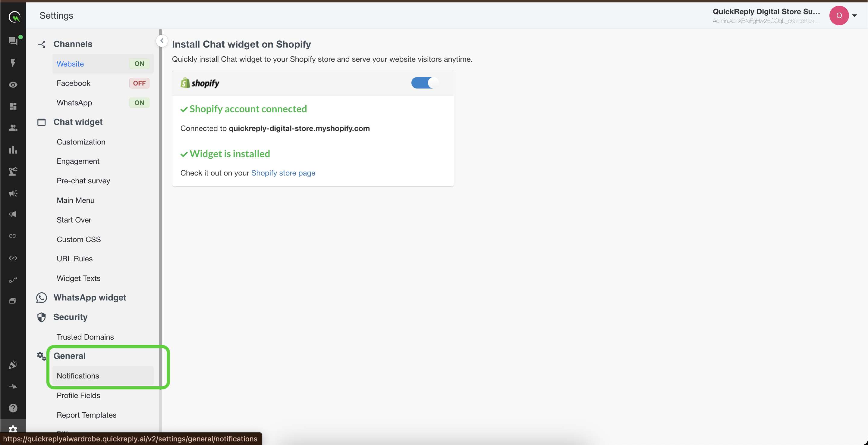
Task: Open the conversations chat icon in sidebar
Action: [x=13, y=41]
